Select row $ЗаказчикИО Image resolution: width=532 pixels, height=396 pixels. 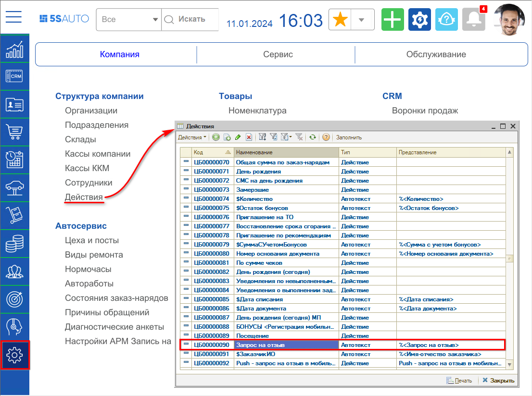[x=342, y=354]
